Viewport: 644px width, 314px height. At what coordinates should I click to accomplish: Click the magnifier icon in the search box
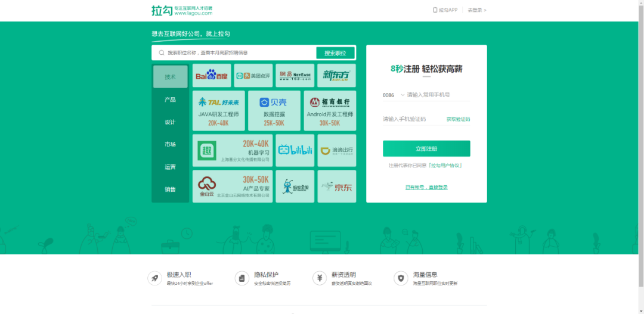click(x=162, y=52)
